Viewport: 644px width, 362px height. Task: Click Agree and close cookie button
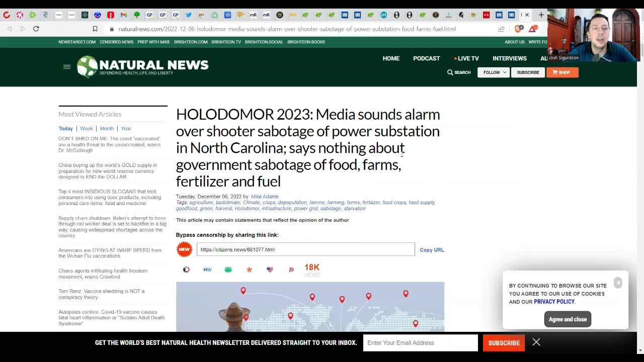[568, 319]
